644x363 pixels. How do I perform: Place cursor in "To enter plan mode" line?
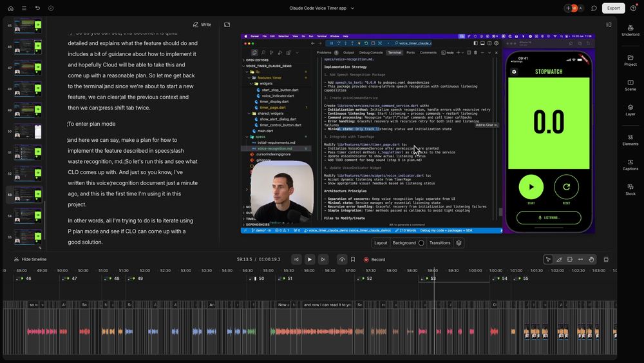91,124
